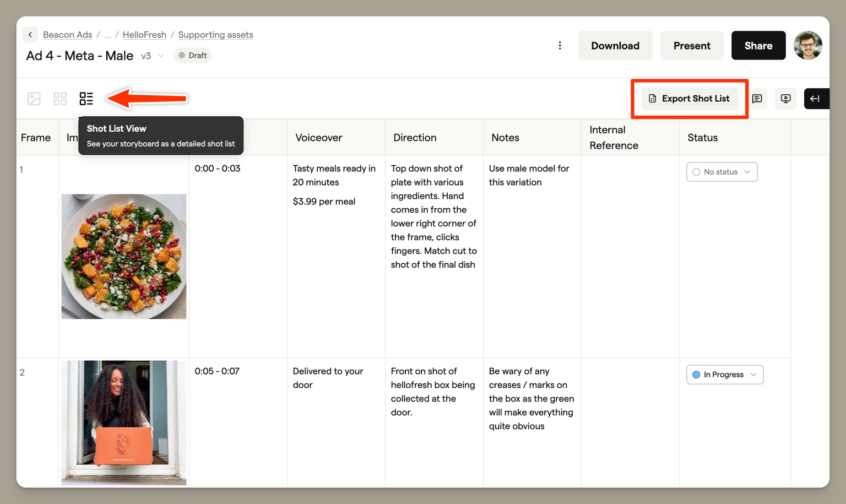Click the Draft status badge
The width and height of the screenshot is (846, 504).
point(193,56)
